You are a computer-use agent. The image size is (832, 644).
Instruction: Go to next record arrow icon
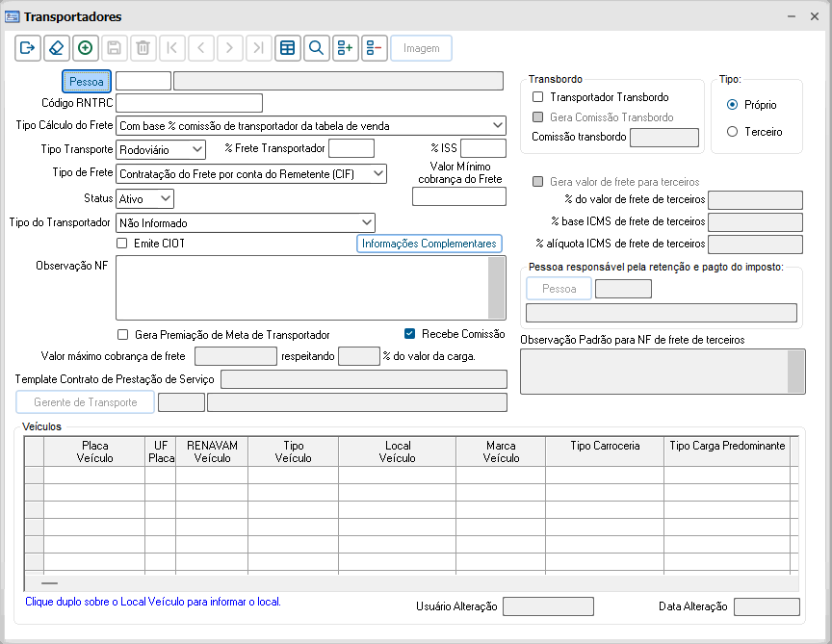229,48
